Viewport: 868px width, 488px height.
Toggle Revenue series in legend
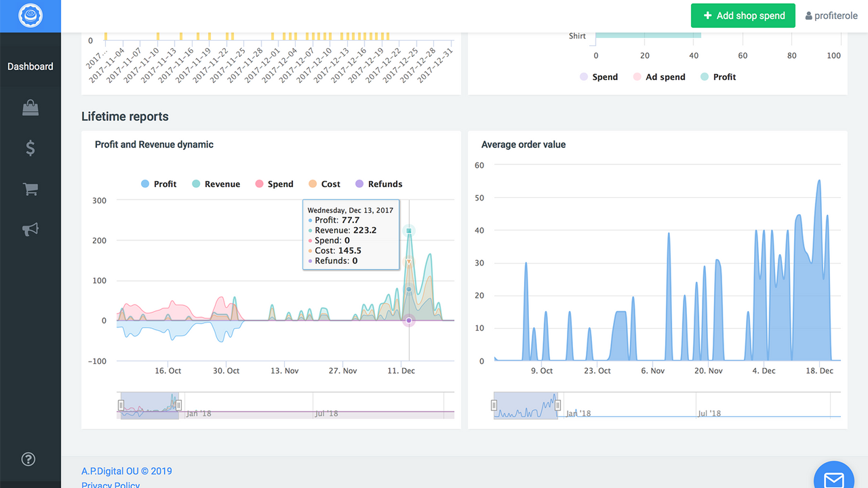[x=216, y=184]
